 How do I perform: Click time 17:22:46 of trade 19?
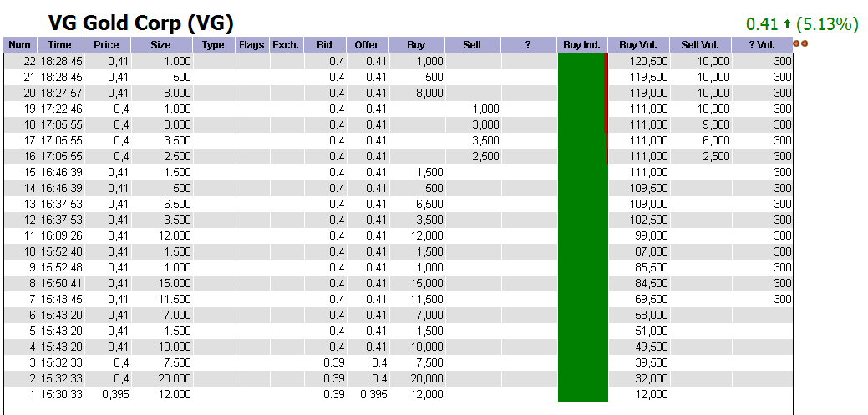[x=60, y=109]
